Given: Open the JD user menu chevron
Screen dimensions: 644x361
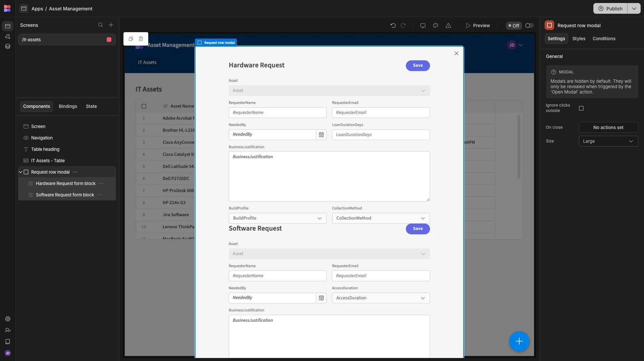Looking at the screenshot, I should (521, 45).
